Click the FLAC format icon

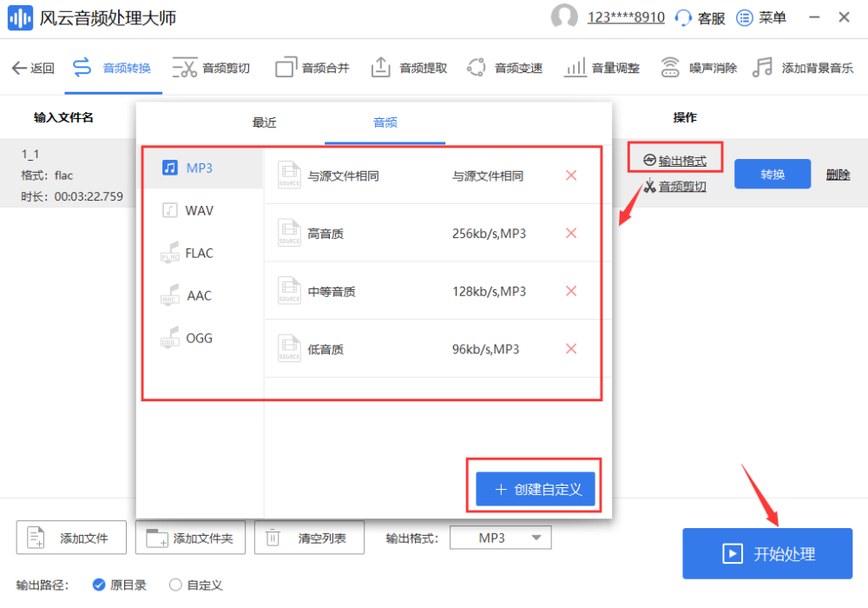170,252
